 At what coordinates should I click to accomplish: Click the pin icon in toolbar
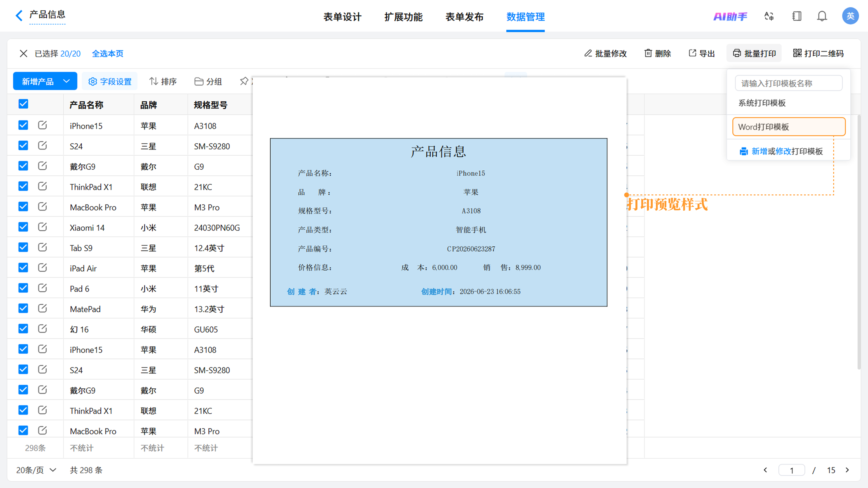click(244, 81)
